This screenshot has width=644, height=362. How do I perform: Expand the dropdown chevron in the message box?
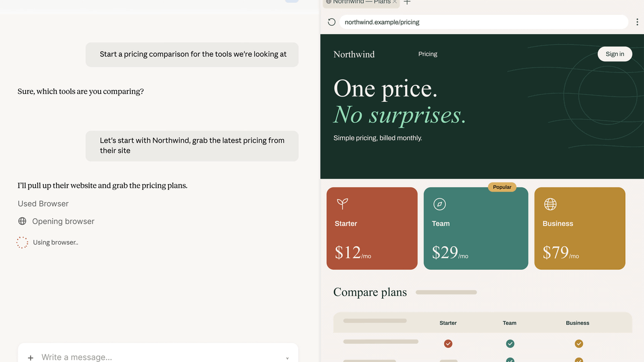pyautogui.click(x=287, y=358)
